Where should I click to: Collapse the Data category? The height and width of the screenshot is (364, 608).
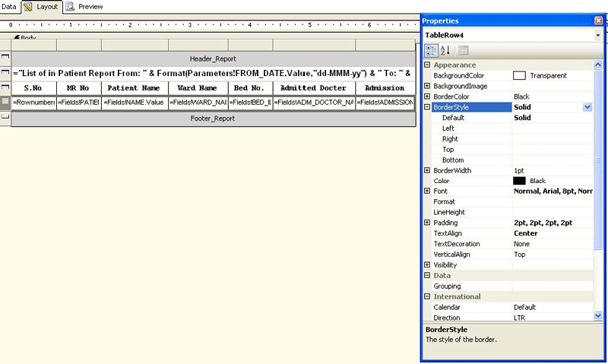pyautogui.click(x=427, y=275)
